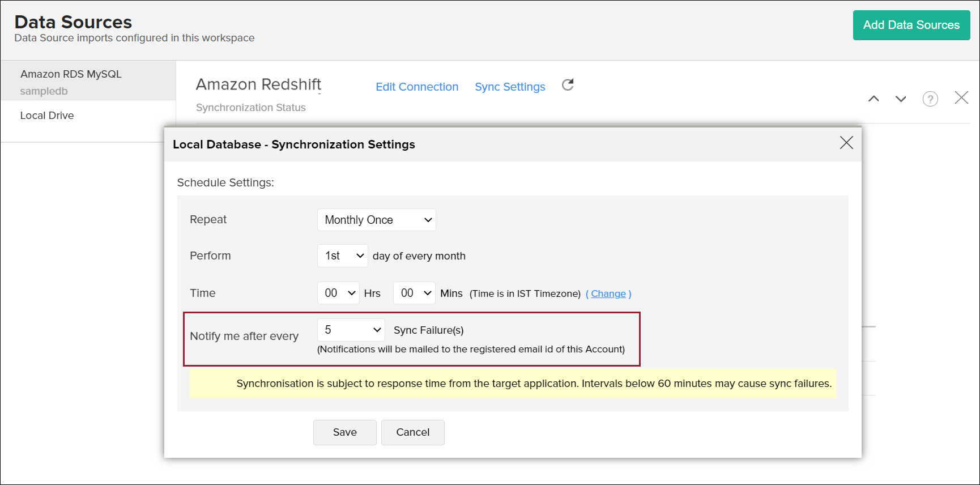Click the Change timezone link
980x485 pixels.
click(608, 293)
